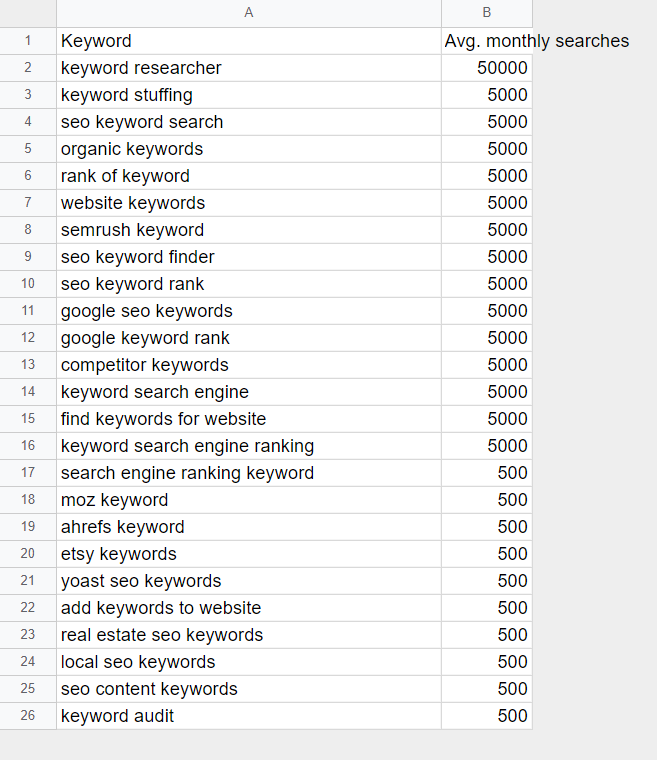Select the 5000 value for semrush keyword
Viewport: 657px width, 760px height.
coord(487,230)
